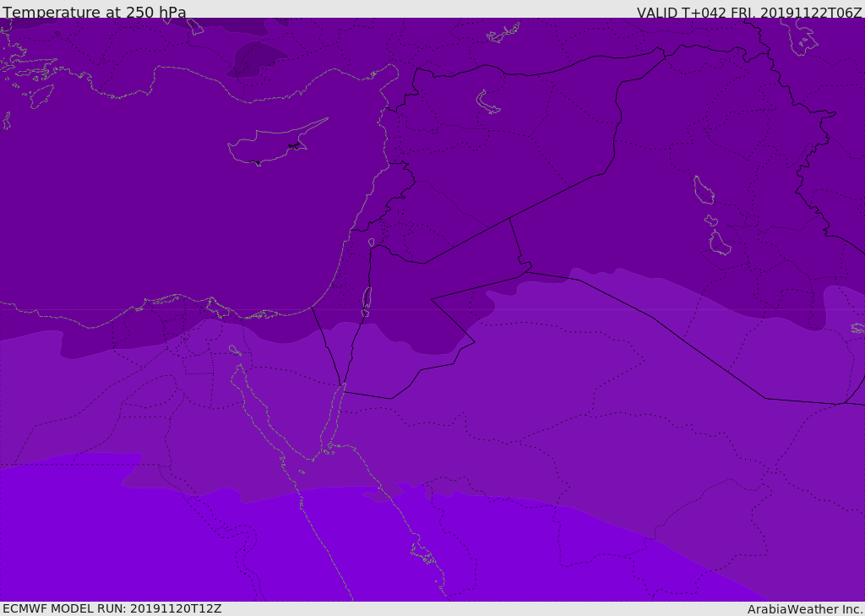Click Lake Assad in northern Syria

(488, 102)
